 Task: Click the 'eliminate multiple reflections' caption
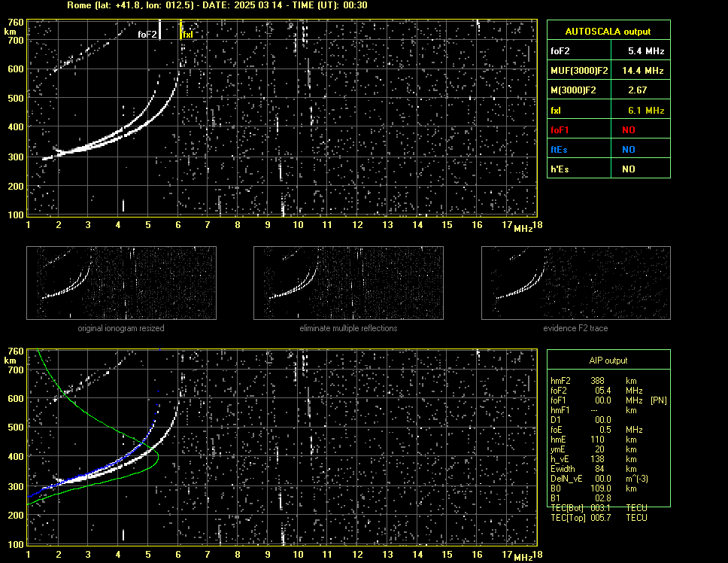(x=348, y=328)
